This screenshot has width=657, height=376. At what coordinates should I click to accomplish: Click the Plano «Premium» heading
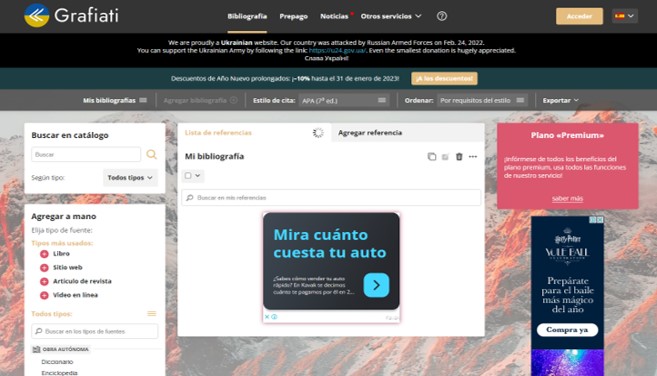pyautogui.click(x=567, y=135)
